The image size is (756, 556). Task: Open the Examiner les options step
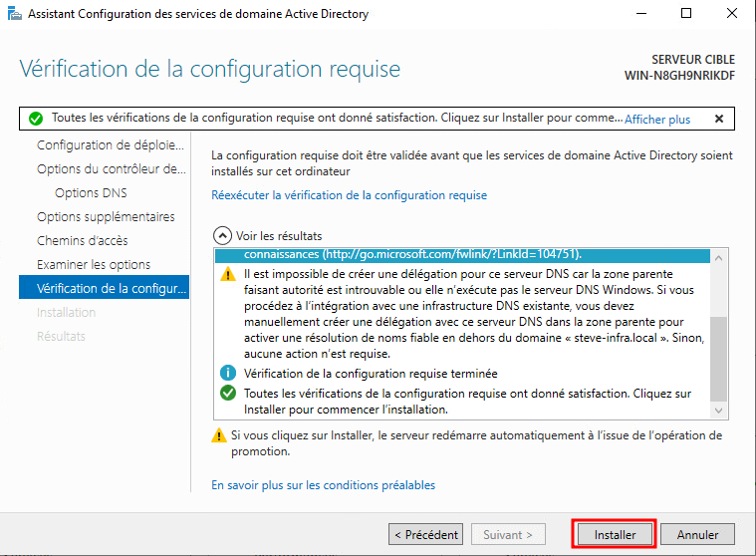94,265
